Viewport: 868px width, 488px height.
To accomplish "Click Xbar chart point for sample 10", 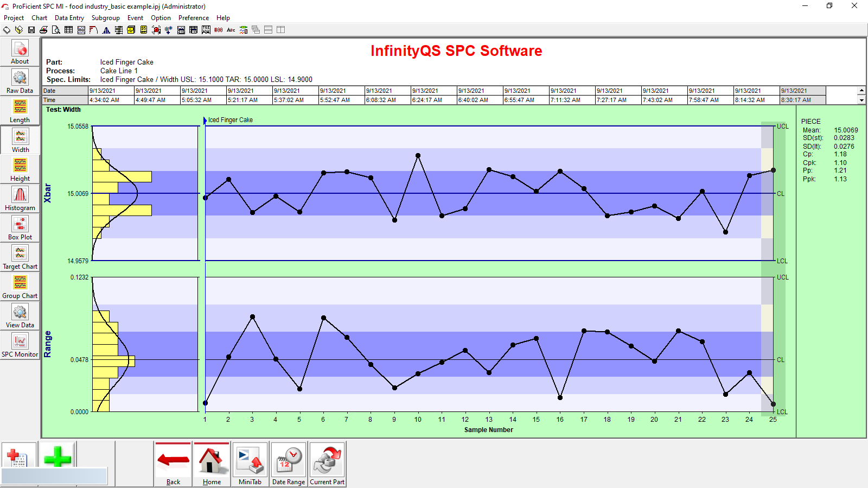I will (418, 156).
